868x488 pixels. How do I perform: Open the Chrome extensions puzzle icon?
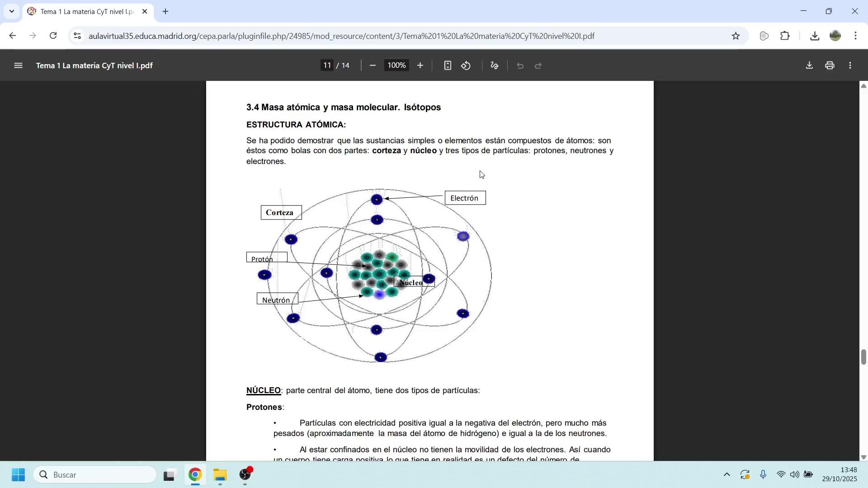point(785,36)
